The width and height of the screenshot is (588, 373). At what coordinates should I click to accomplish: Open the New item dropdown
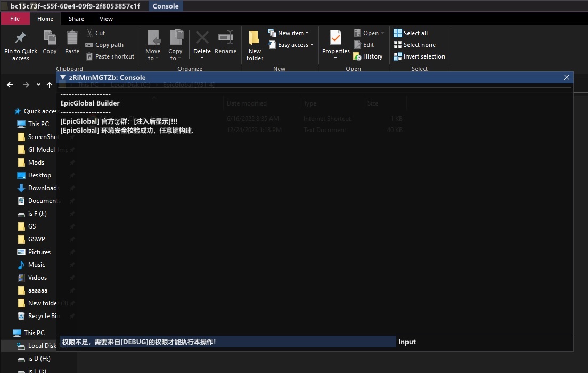[x=288, y=33]
